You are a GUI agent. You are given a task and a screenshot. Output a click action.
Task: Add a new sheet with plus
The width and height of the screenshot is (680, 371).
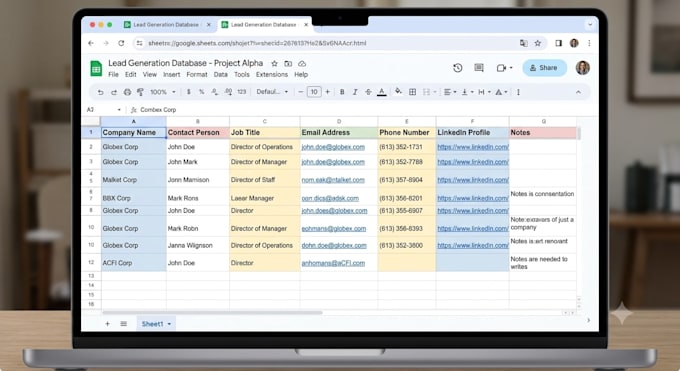click(x=108, y=324)
